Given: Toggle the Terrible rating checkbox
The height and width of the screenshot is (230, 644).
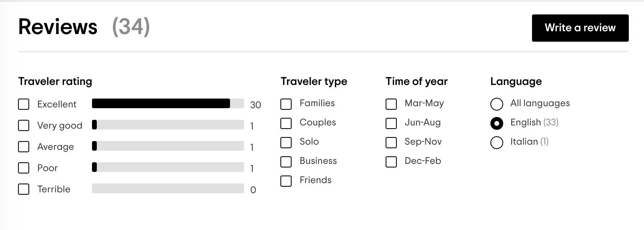Looking at the screenshot, I should [x=24, y=189].
